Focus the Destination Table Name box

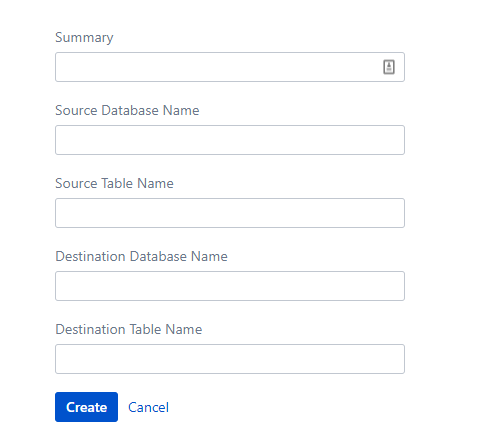[x=230, y=359]
